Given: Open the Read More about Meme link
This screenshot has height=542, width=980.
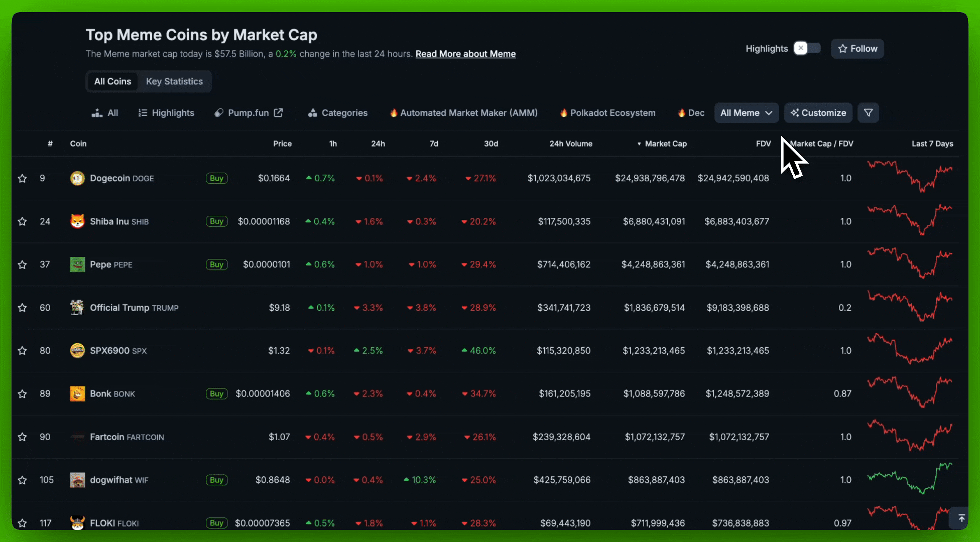Looking at the screenshot, I should click(x=465, y=54).
